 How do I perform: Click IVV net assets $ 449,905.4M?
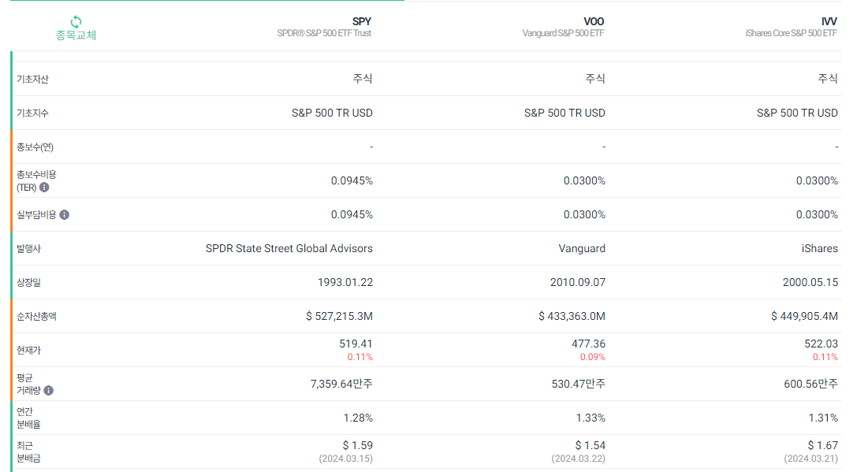(804, 317)
